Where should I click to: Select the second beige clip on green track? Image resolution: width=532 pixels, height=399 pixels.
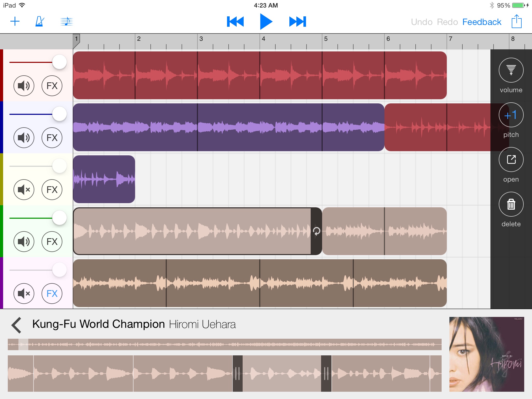coord(384,231)
